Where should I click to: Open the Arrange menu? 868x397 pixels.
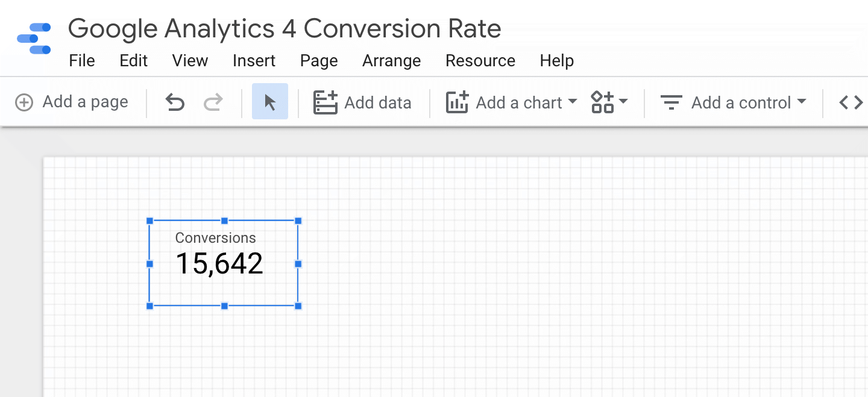pyautogui.click(x=391, y=60)
